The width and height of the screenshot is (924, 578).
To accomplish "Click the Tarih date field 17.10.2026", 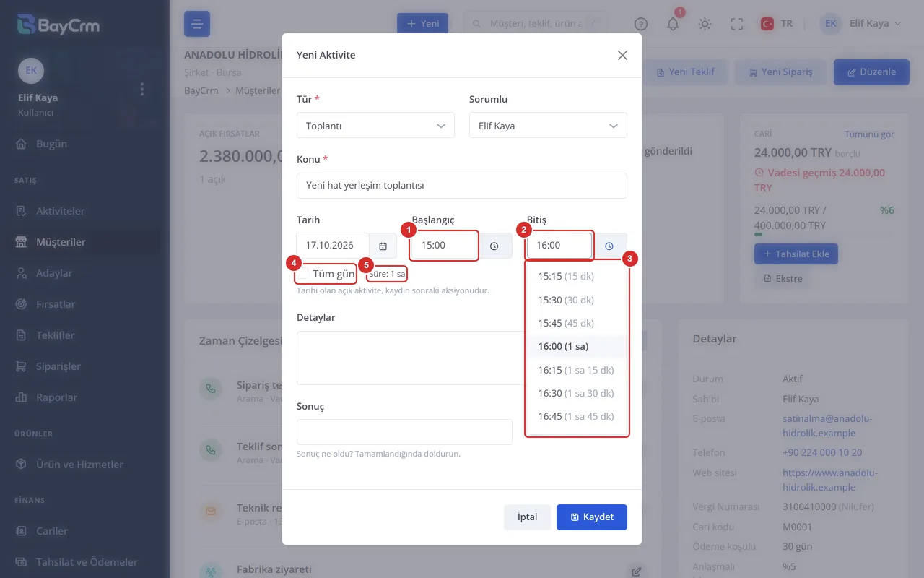I will pyautogui.click(x=333, y=246).
